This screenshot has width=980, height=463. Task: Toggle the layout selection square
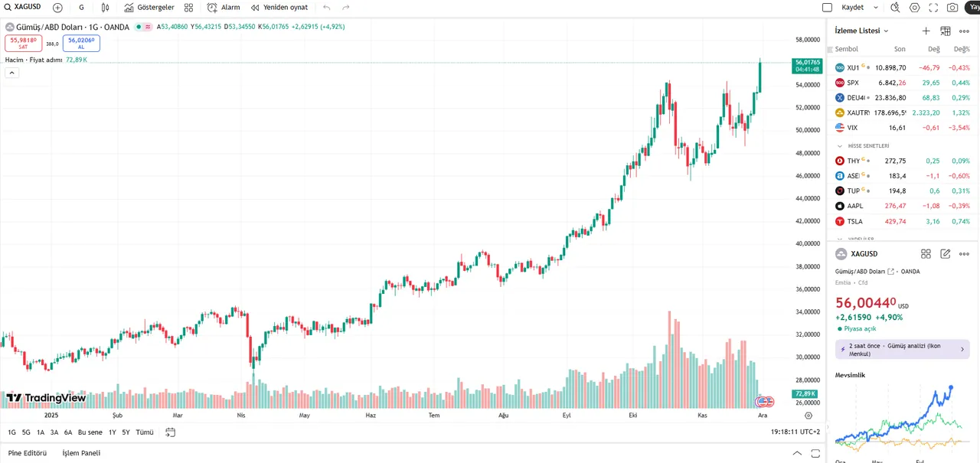click(x=827, y=8)
